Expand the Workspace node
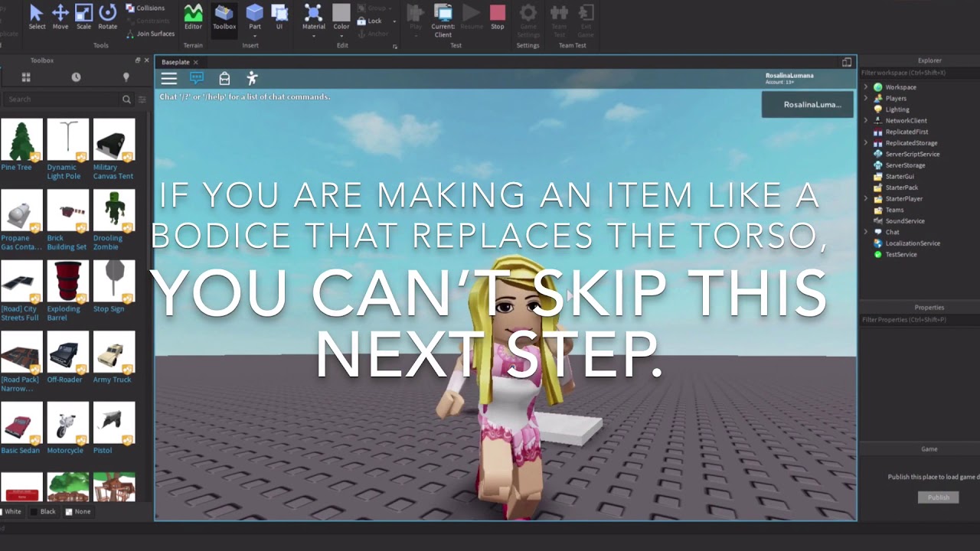Image resolution: width=980 pixels, height=551 pixels. tap(866, 87)
